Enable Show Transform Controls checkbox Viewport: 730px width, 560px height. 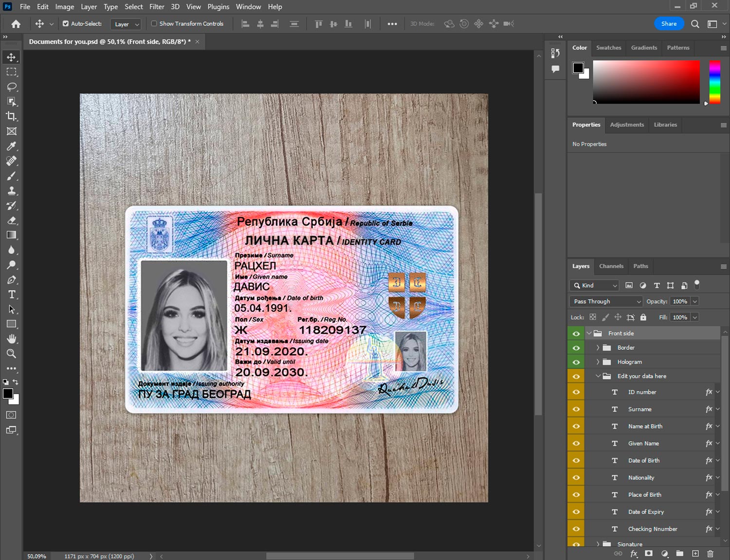[x=154, y=23]
